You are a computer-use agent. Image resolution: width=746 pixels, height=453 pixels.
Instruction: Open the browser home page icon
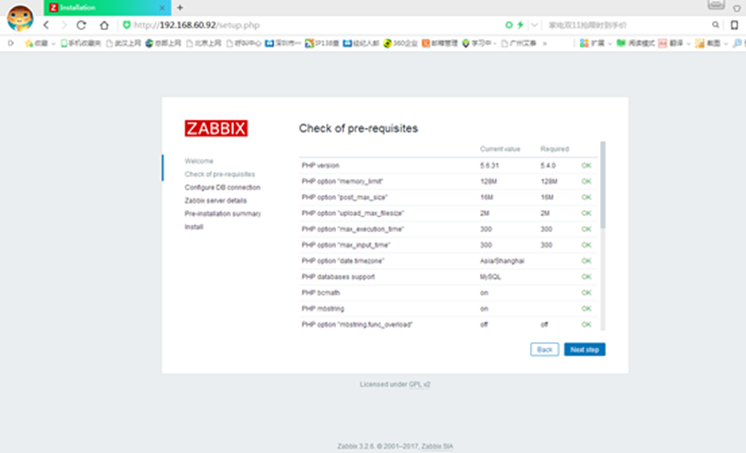coord(104,25)
